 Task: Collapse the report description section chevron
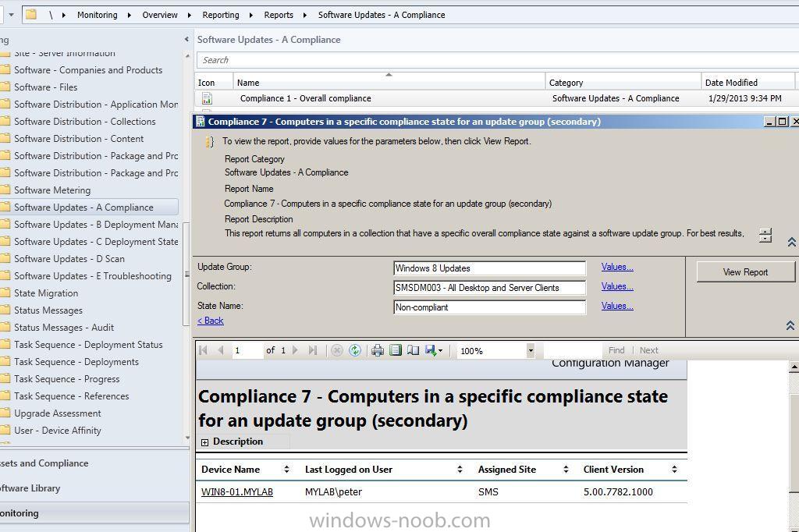click(791, 242)
